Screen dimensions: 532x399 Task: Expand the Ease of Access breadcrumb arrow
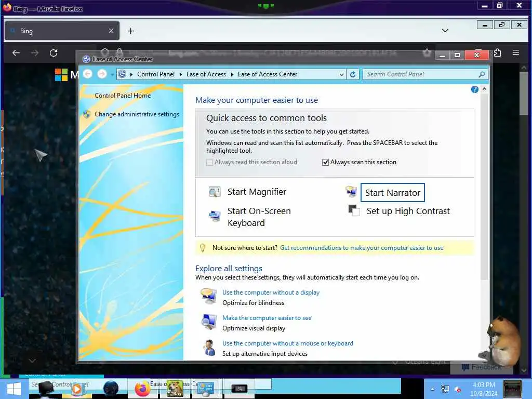[232, 74]
